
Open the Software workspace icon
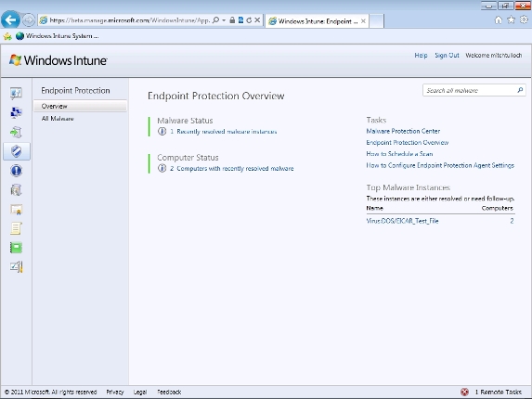[16, 190]
